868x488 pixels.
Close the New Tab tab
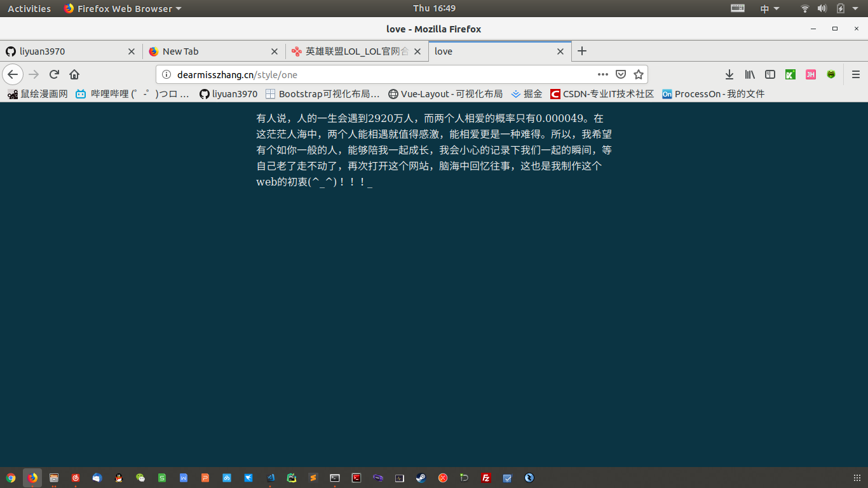click(275, 51)
